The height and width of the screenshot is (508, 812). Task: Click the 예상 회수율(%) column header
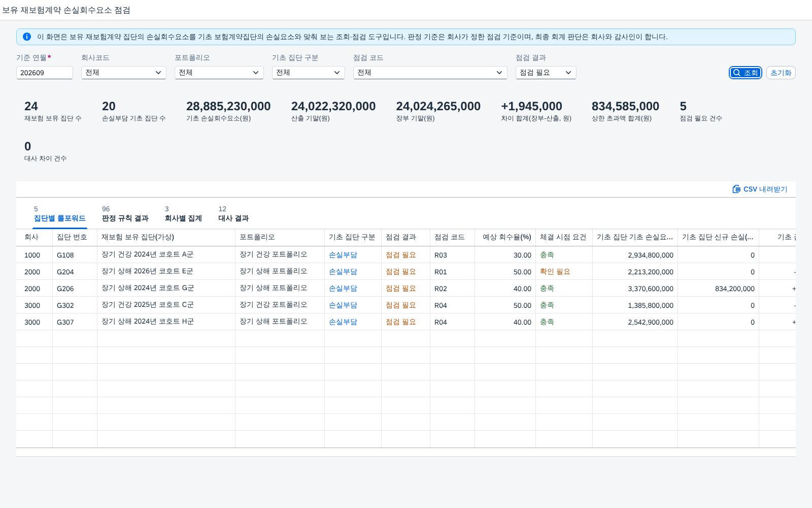click(505, 237)
